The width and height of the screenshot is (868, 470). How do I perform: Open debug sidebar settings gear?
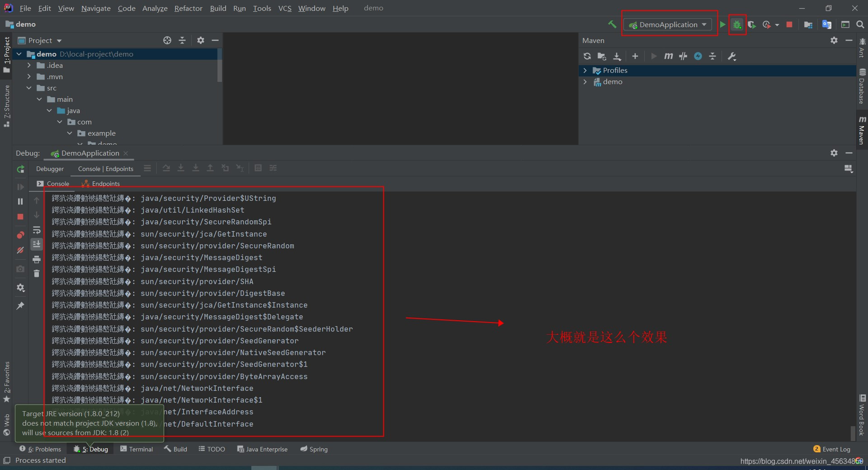pos(20,288)
